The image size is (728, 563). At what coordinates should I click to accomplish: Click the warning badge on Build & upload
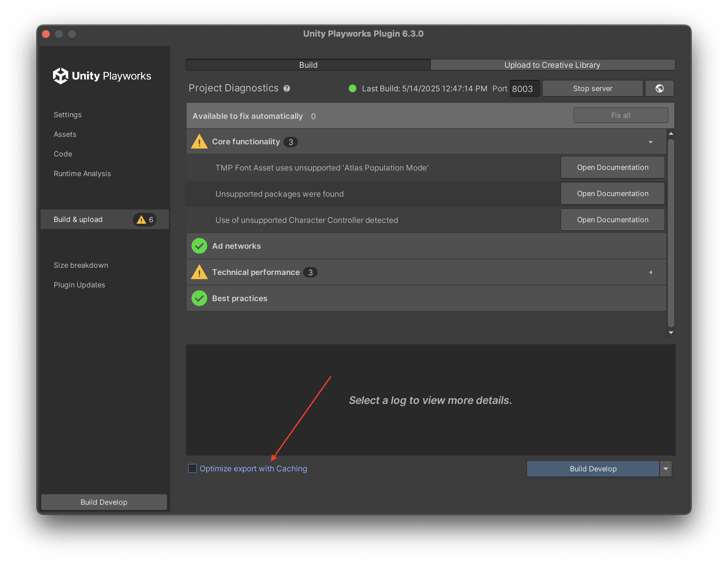145,219
